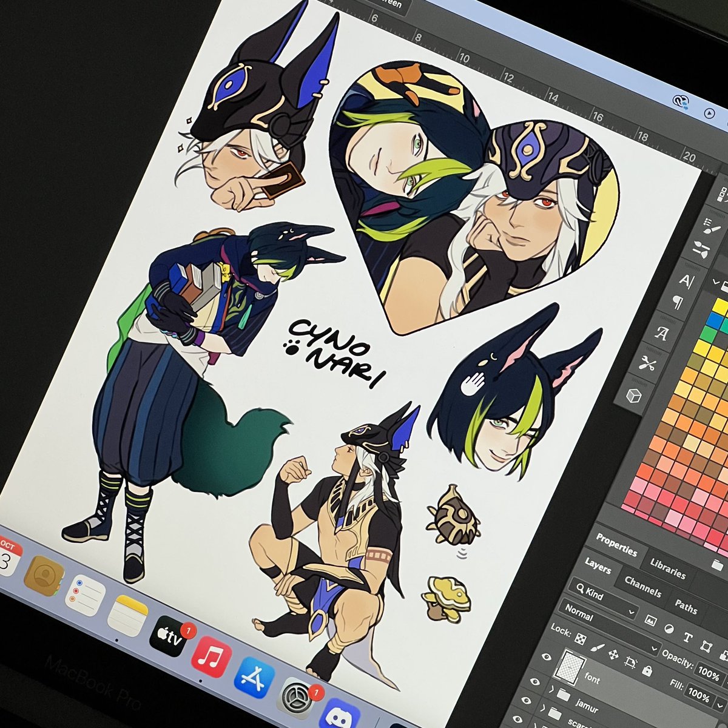Screen dimensions: 728x728
Task: Click the circled play icon in menu bar
Action: [x=709, y=113]
